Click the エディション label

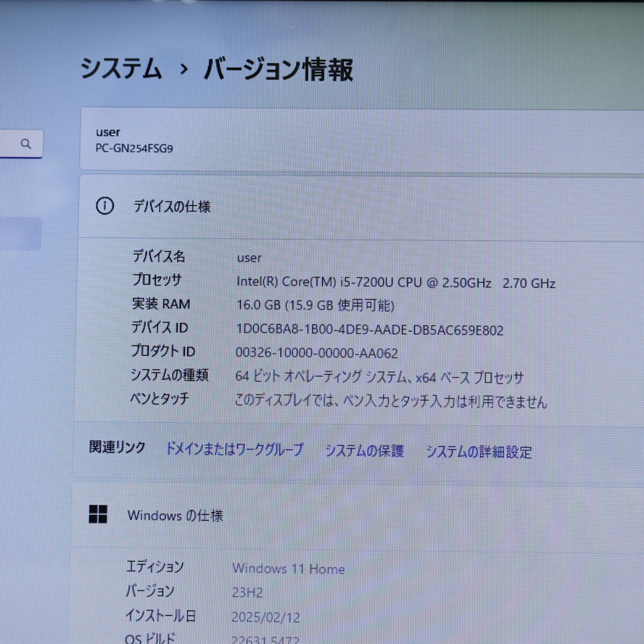point(155,566)
